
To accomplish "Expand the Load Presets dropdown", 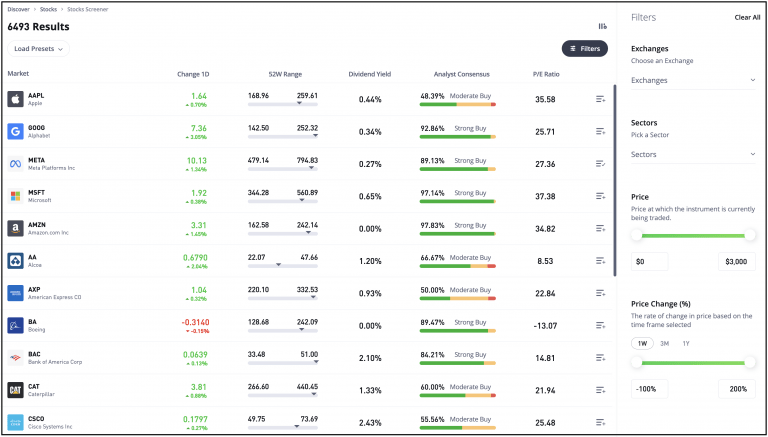I will point(38,49).
